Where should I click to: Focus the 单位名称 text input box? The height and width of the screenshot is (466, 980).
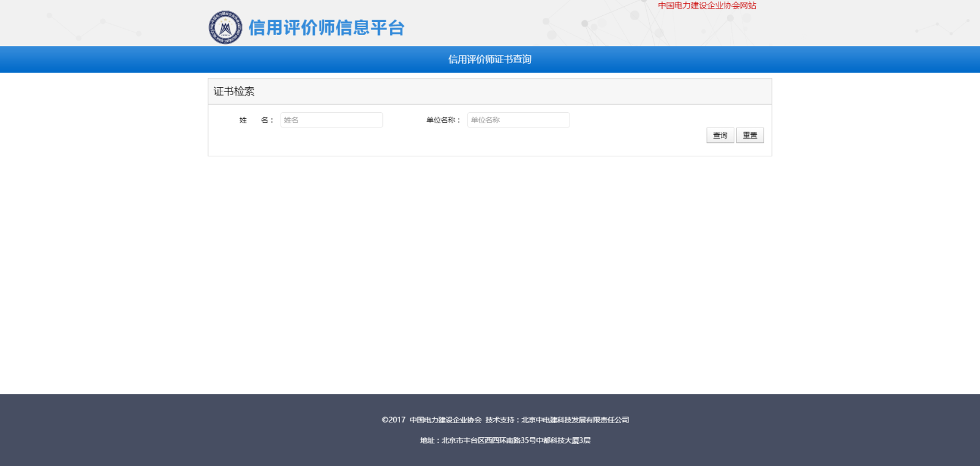[x=518, y=120]
